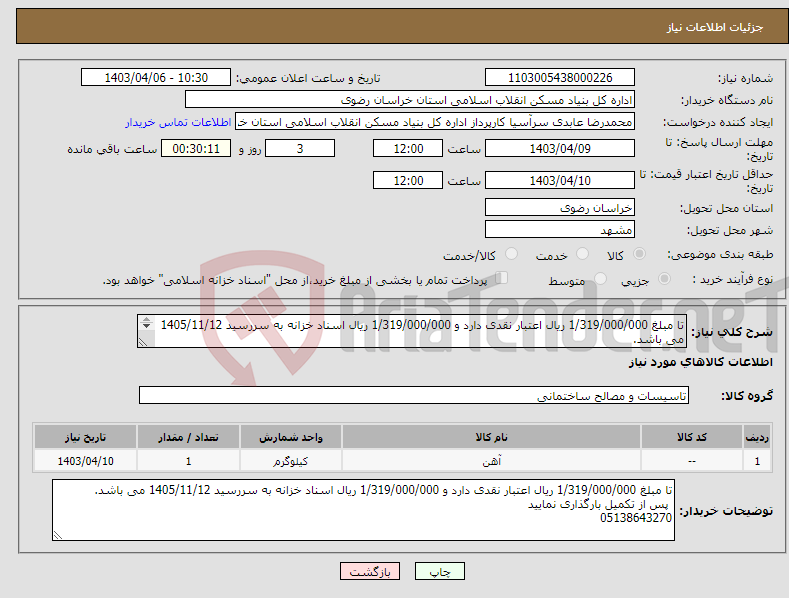Viewport: 789px width, 598px height.
Task: Click the شماره نیاز field 1103005438000226
Action: click(560, 78)
